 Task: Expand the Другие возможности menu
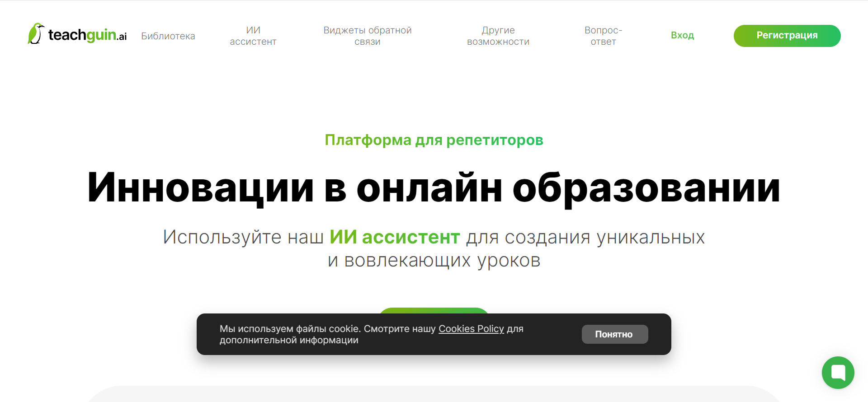pyautogui.click(x=498, y=36)
